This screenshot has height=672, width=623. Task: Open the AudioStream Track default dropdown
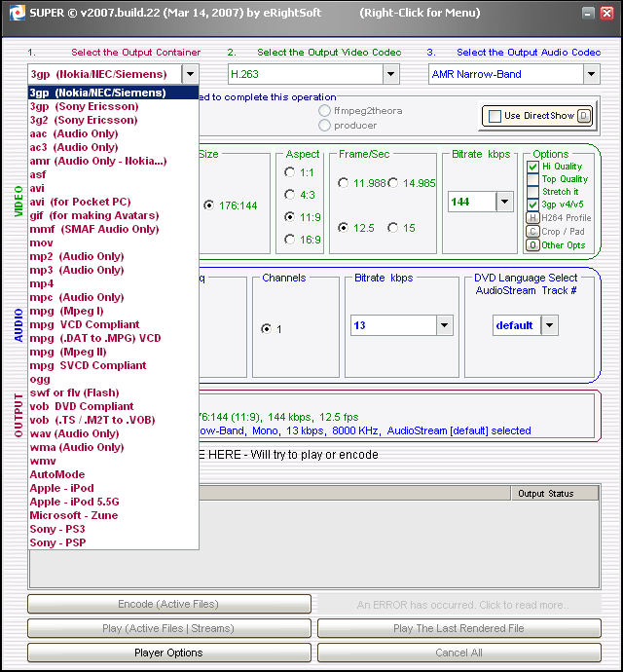pyautogui.click(x=549, y=325)
